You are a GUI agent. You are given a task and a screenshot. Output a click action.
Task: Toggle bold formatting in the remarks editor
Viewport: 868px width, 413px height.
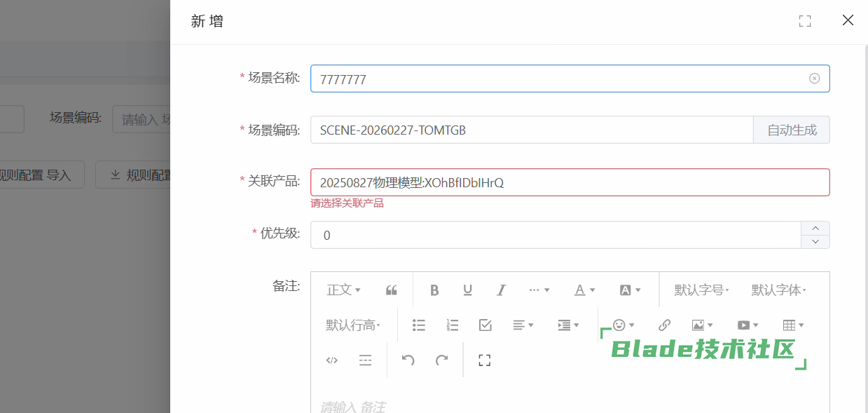[434, 289]
